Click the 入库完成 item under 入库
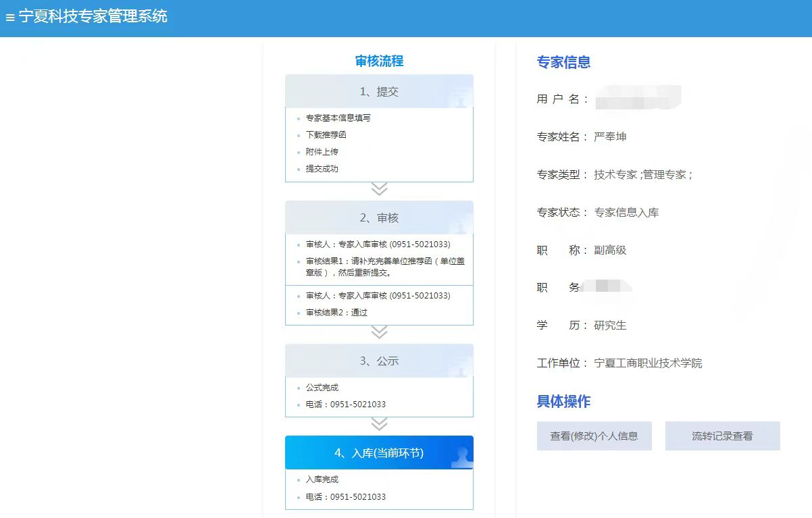 (322, 480)
